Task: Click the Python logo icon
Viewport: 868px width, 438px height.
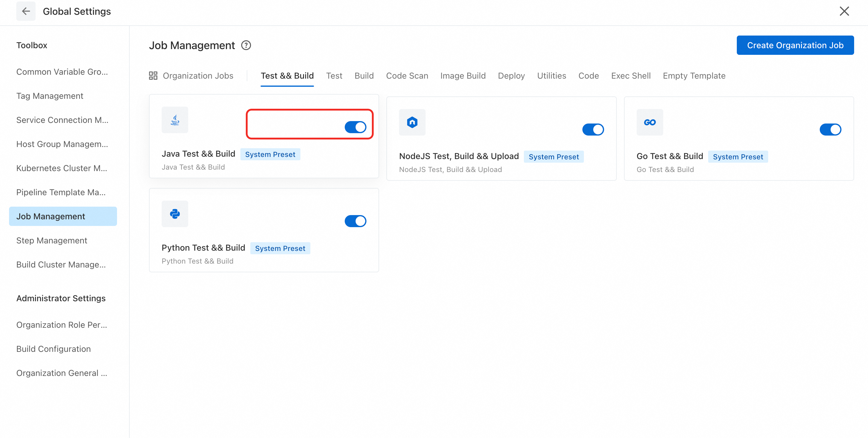Action: (175, 214)
